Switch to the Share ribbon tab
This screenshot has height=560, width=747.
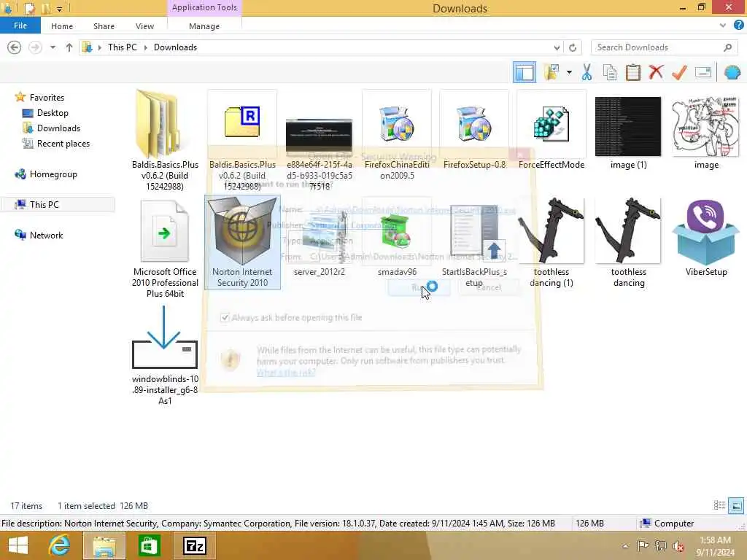click(104, 26)
